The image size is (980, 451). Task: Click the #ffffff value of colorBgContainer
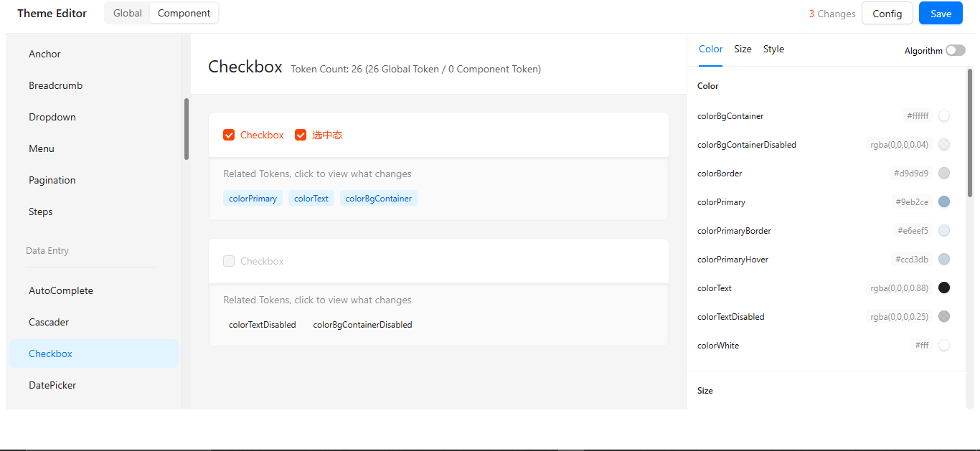click(918, 115)
